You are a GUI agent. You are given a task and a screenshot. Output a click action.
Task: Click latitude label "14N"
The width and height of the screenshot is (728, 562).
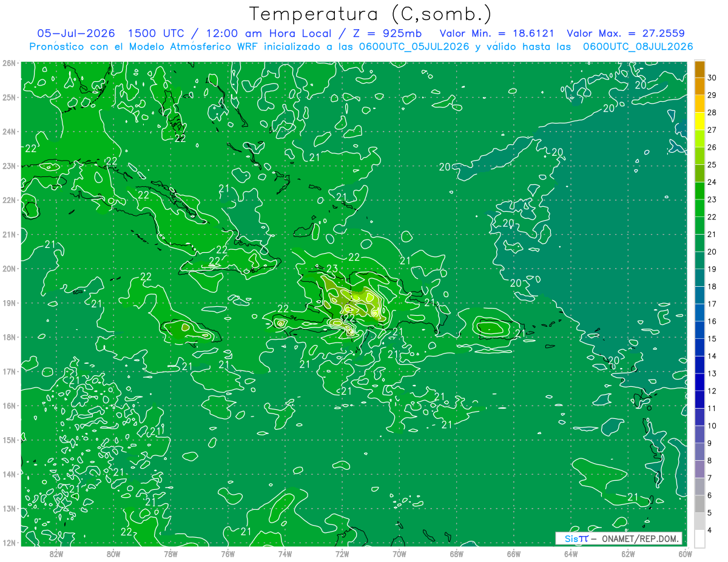click(8, 474)
